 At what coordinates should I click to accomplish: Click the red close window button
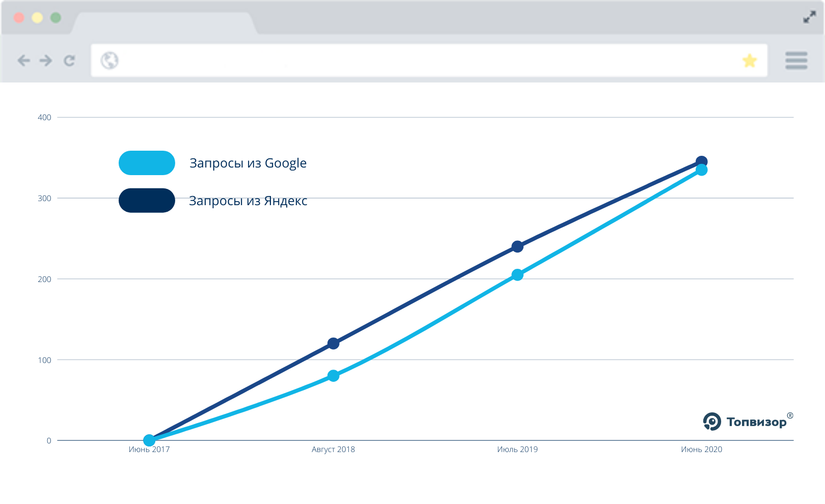tap(19, 18)
